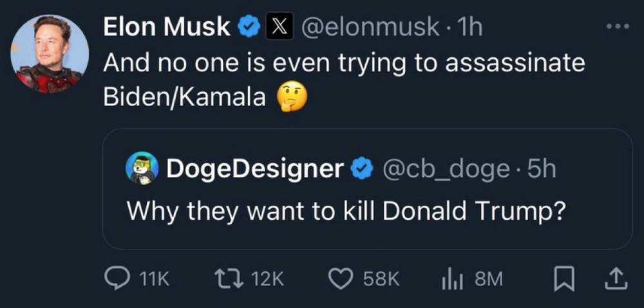Open the reply speech bubble icon
Image resolution: width=644 pixels, height=308 pixels.
(x=117, y=278)
